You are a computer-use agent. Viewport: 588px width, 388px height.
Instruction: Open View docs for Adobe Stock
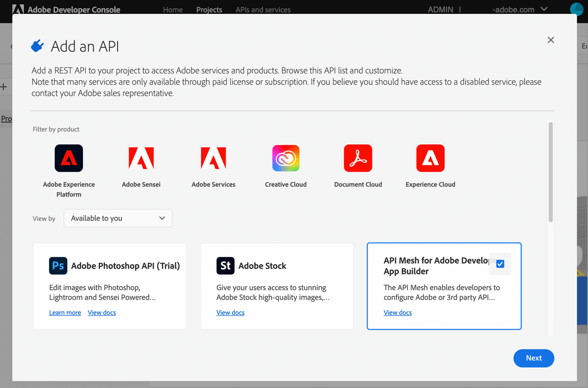[x=230, y=313]
